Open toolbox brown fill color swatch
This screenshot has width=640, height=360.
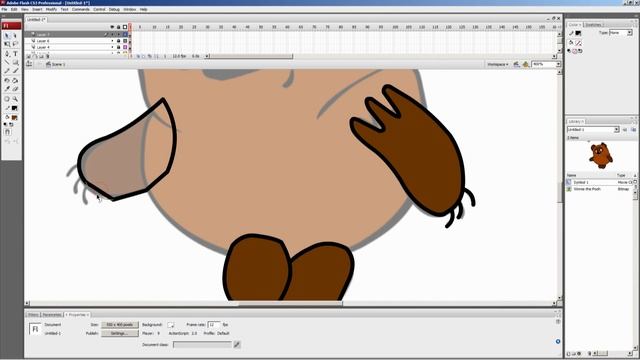(x=14, y=118)
